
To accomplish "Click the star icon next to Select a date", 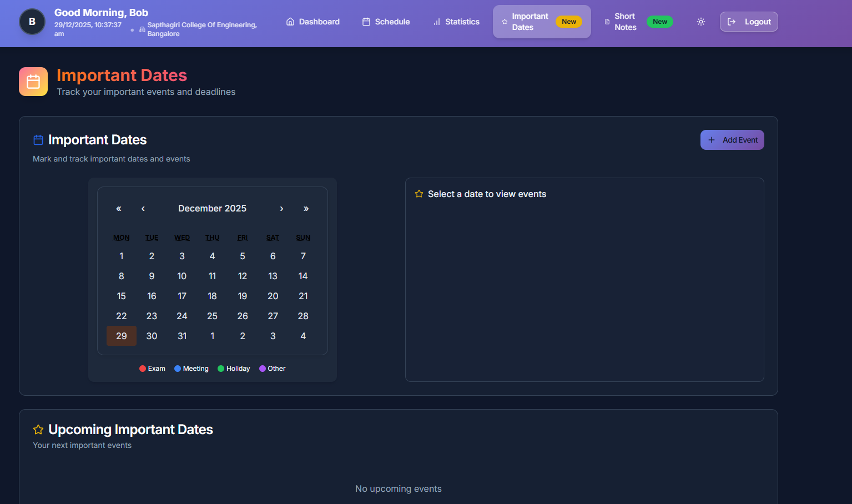I will coord(419,193).
